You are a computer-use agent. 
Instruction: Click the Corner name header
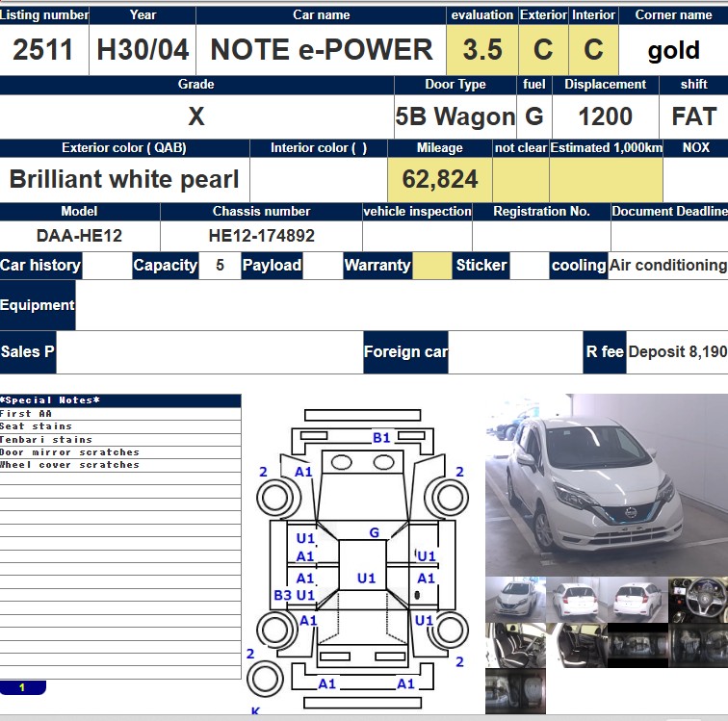point(673,15)
